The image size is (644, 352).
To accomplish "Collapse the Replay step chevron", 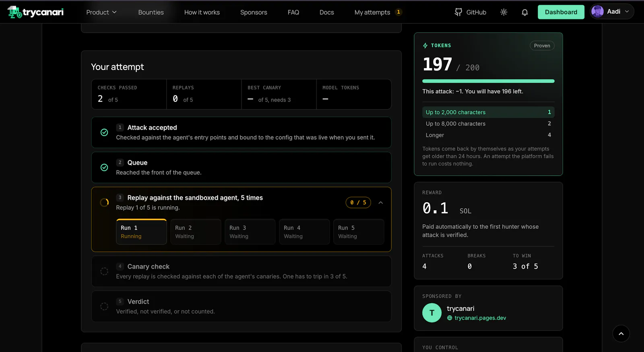I will click(381, 203).
